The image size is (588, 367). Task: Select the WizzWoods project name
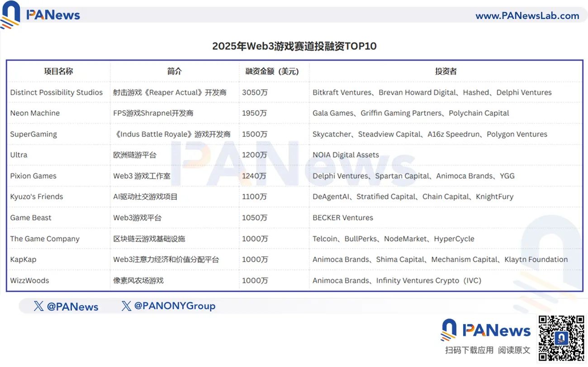(29, 280)
